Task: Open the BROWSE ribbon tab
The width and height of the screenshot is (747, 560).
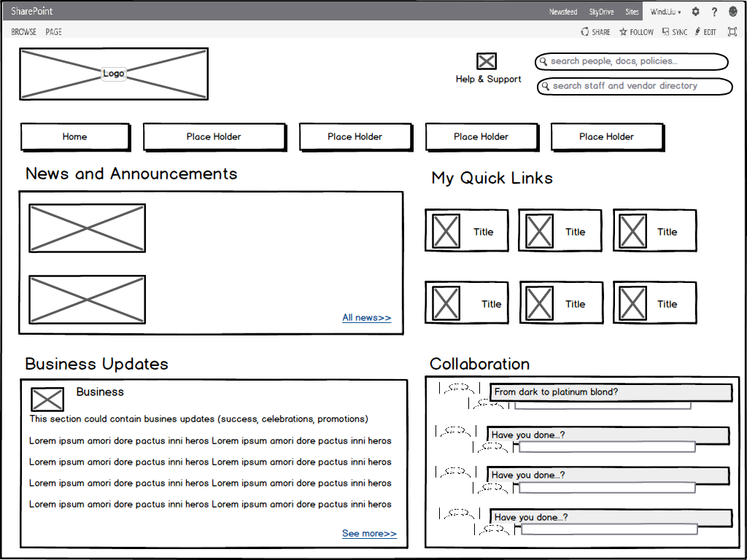Action: tap(24, 32)
